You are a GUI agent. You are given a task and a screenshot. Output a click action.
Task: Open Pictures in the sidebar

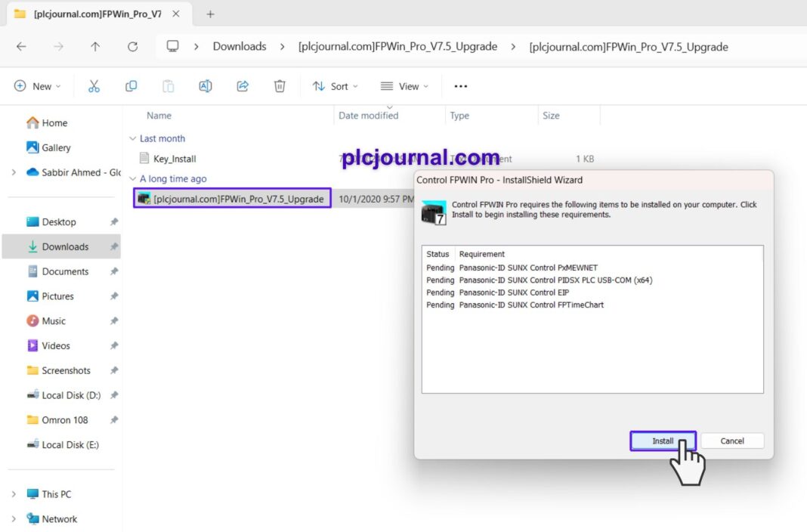(x=57, y=295)
